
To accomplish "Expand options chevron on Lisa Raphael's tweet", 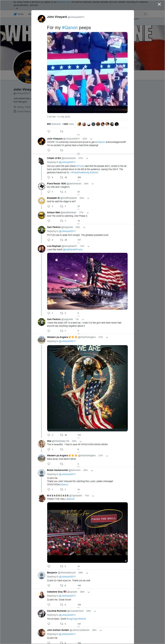I will coord(88,246).
